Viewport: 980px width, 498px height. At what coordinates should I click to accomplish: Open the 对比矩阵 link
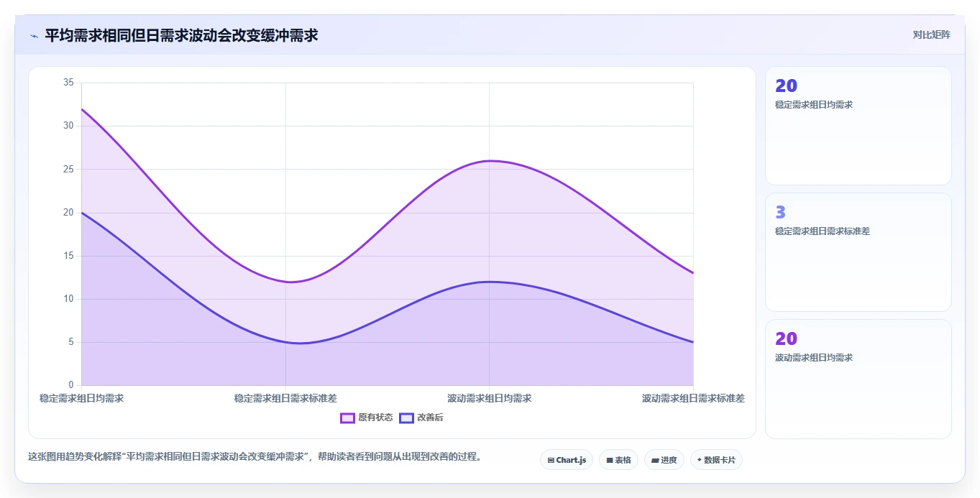coord(931,34)
